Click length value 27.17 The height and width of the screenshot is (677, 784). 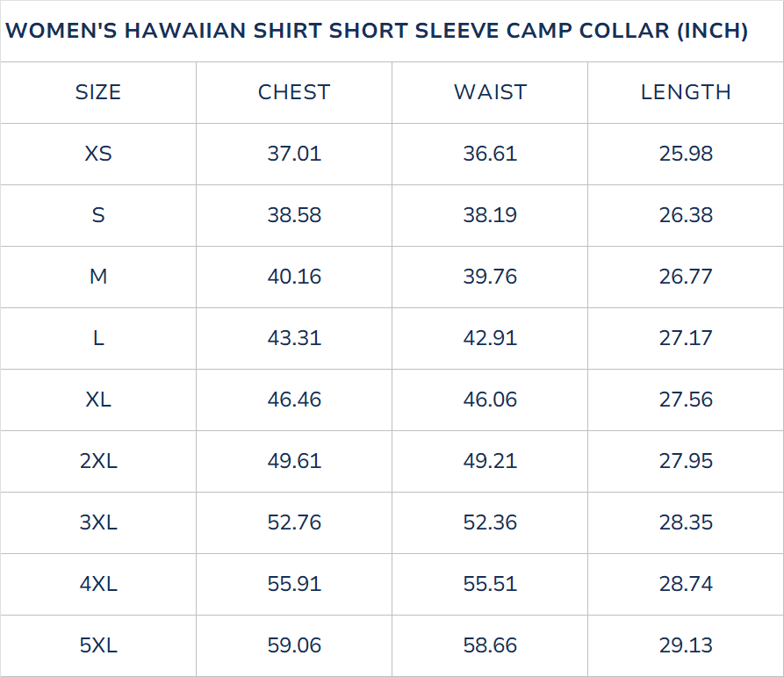686,338
